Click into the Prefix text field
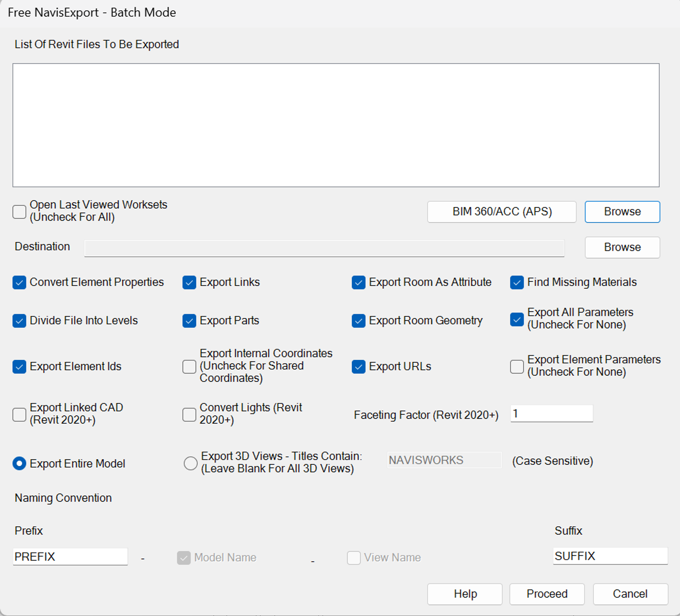 pyautogui.click(x=70, y=556)
